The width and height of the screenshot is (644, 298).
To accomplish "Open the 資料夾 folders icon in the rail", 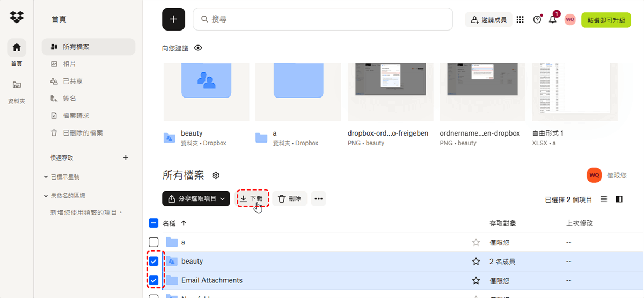I will click(17, 85).
